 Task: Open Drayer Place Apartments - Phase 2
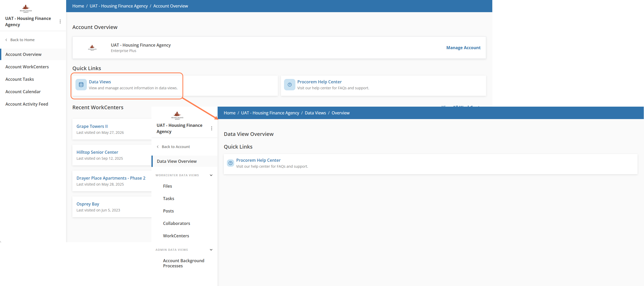[x=111, y=178]
